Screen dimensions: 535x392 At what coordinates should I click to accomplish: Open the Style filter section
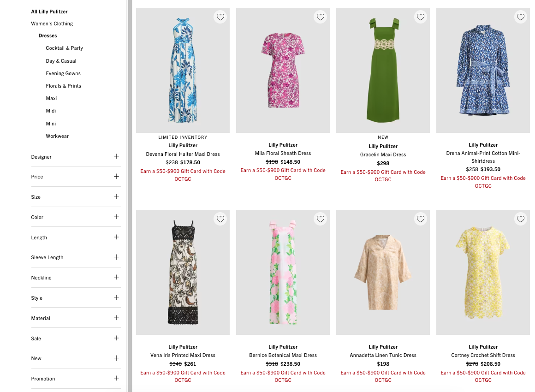click(x=76, y=298)
